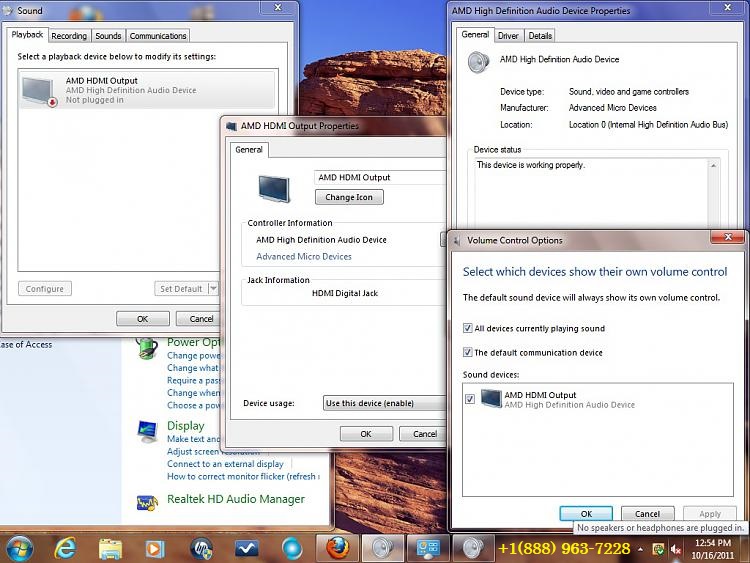Open the Sounds tab
Viewport: 750px width, 563px height.
pyautogui.click(x=108, y=36)
